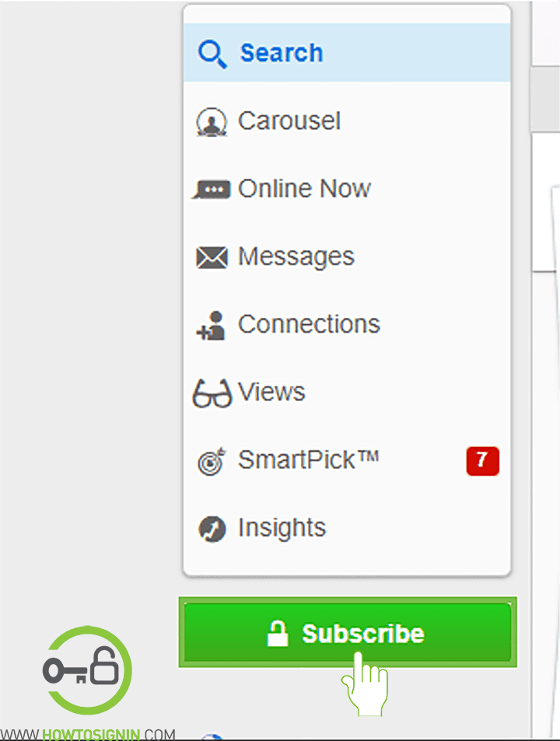Click the red SmartPick notification badge
560x741 pixels.
tap(482, 461)
